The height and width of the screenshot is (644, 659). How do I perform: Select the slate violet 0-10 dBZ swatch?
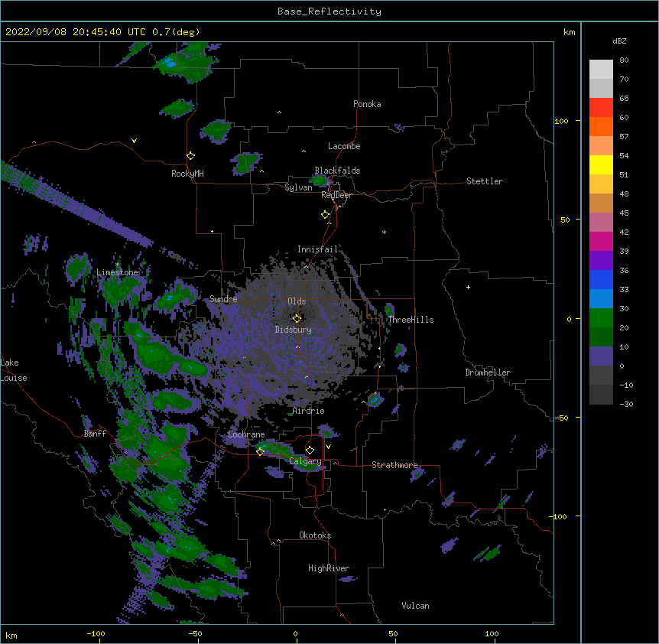coord(601,356)
